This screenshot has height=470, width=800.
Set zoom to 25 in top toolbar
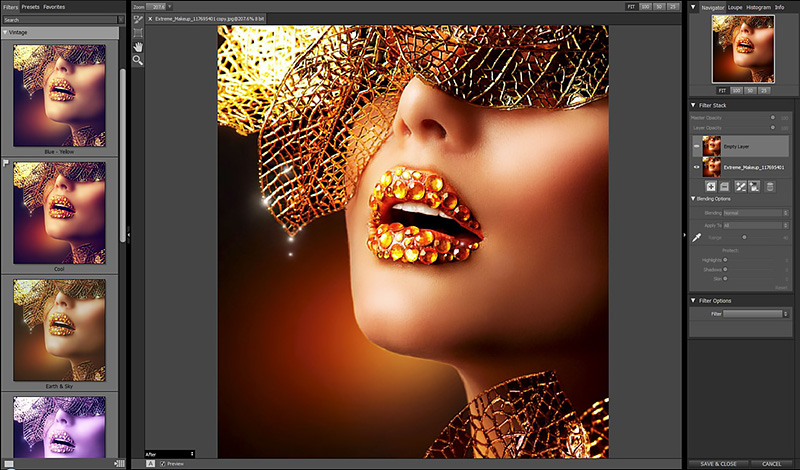673,7
